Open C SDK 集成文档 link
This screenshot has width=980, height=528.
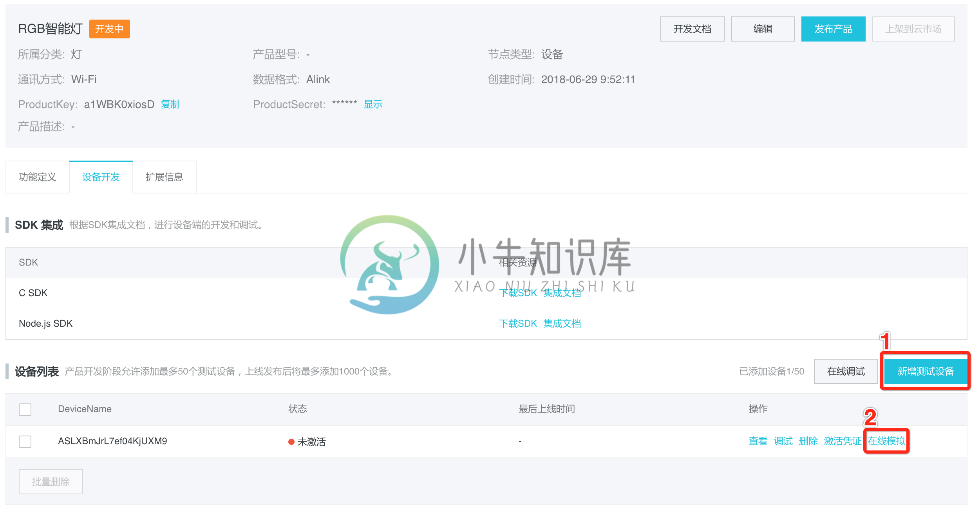click(562, 293)
